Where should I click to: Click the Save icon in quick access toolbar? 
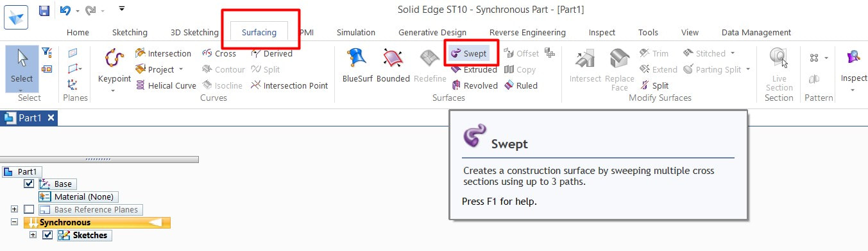click(44, 10)
